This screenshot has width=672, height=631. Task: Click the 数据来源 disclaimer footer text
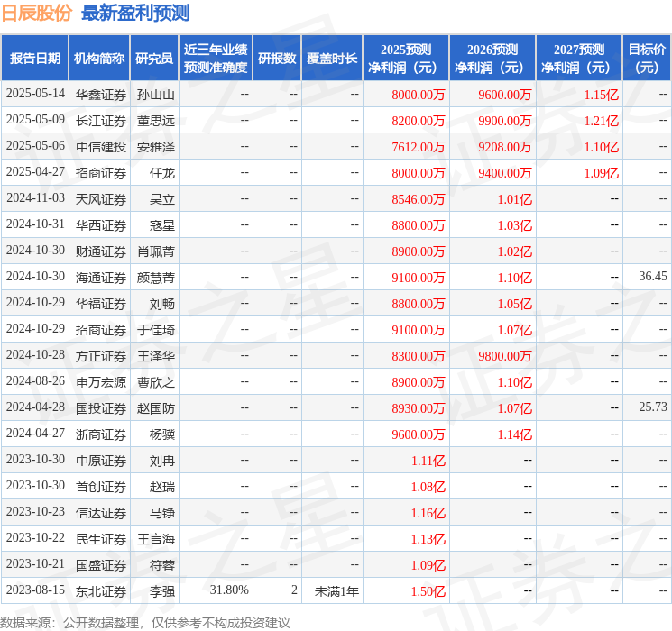point(144,622)
